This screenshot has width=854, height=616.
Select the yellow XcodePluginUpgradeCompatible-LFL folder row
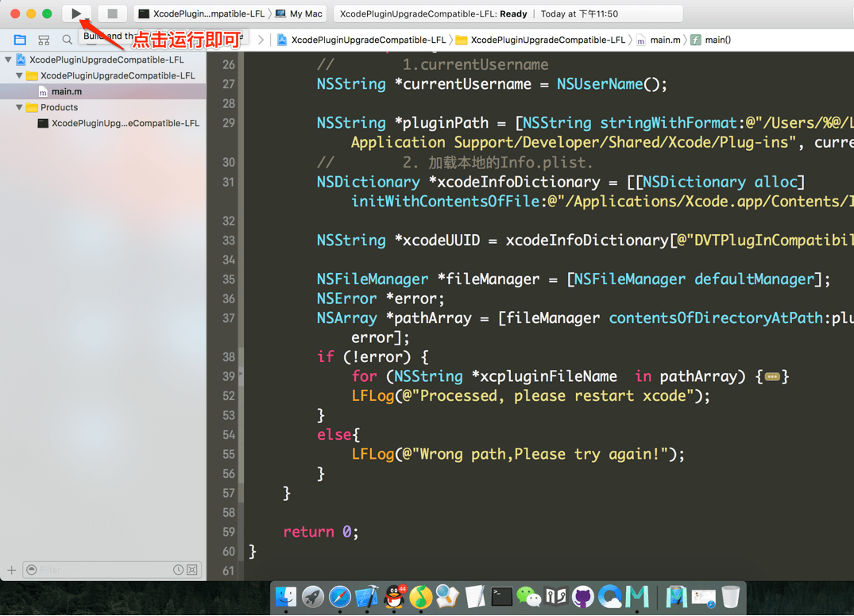pyautogui.click(x=103, y=75)
